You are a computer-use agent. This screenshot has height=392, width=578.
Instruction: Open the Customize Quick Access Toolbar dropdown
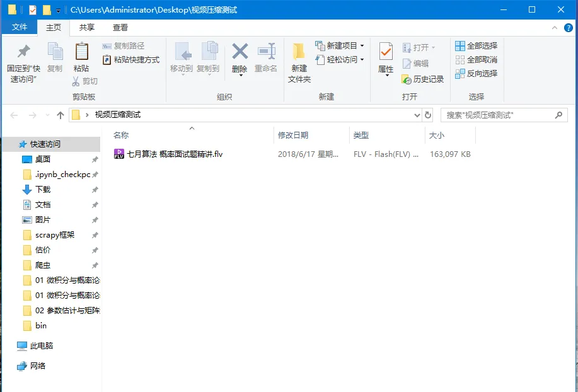click(58, 11)
